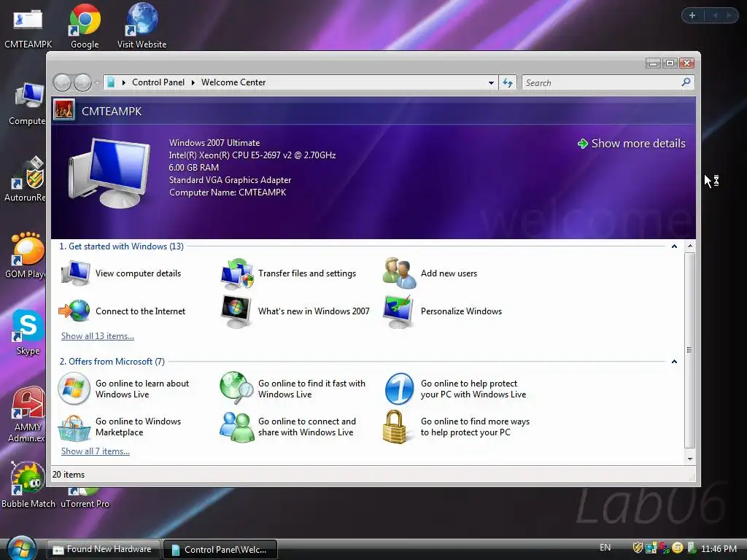Open Go online to find it fast item
The width and height of the screenshot is (747, 560).
pos(293,389)
